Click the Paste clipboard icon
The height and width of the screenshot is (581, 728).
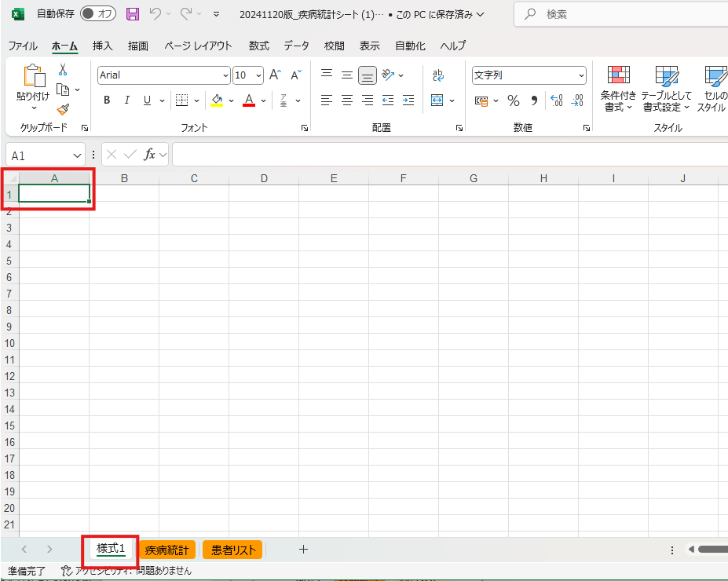coord(34,75)
